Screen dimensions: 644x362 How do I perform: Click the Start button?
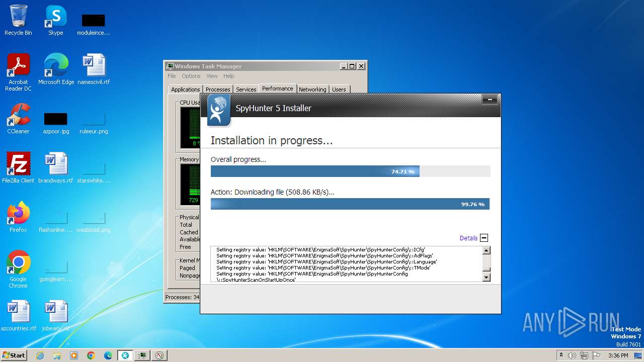pyautogui.click(x=14, y=355)
